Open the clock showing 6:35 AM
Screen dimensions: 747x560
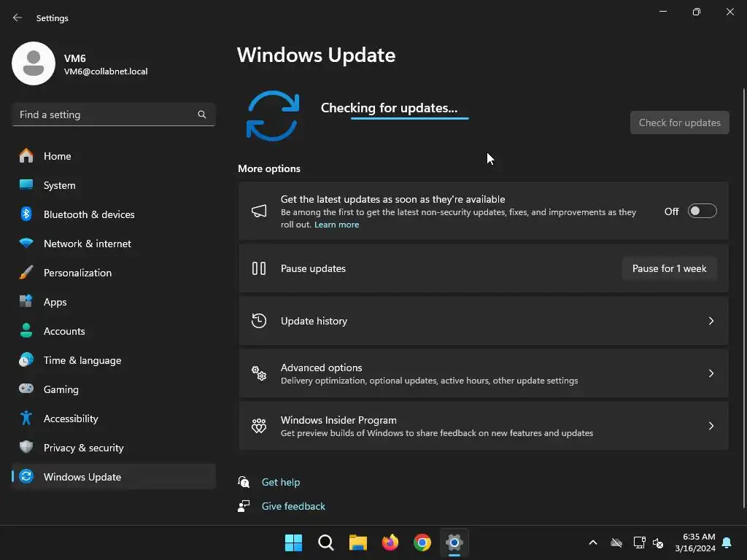(x=695, y=542)
